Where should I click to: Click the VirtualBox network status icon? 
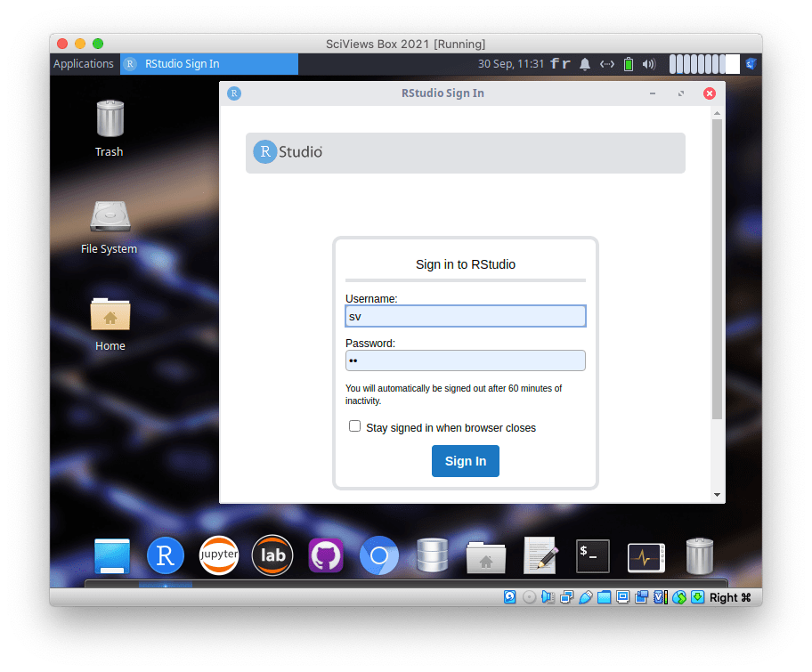click(566, 597)
